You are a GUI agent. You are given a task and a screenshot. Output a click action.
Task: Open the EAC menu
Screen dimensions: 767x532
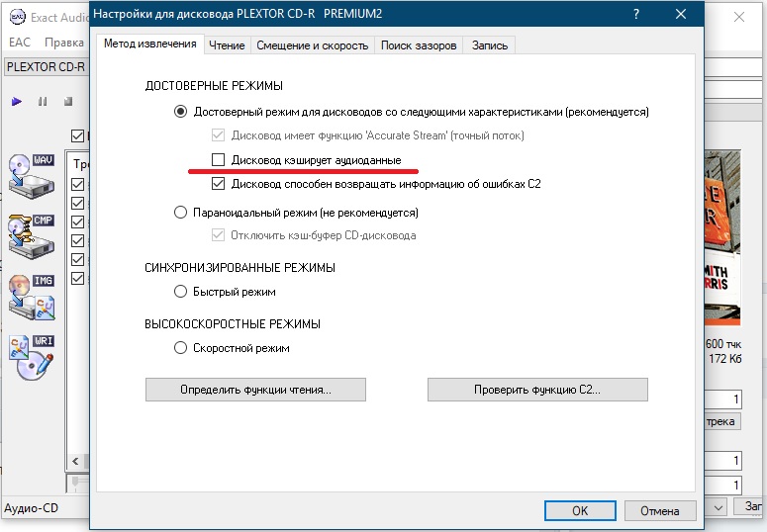(20, 43)
